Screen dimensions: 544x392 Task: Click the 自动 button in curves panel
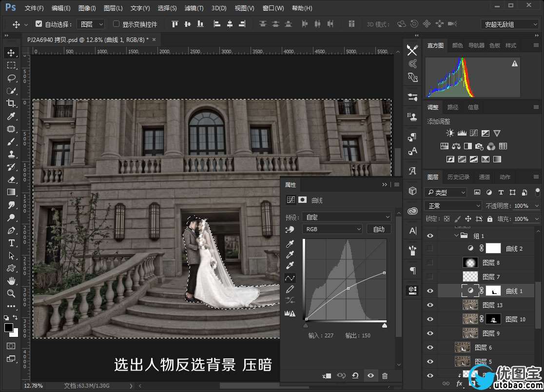(x=379, y=229)
